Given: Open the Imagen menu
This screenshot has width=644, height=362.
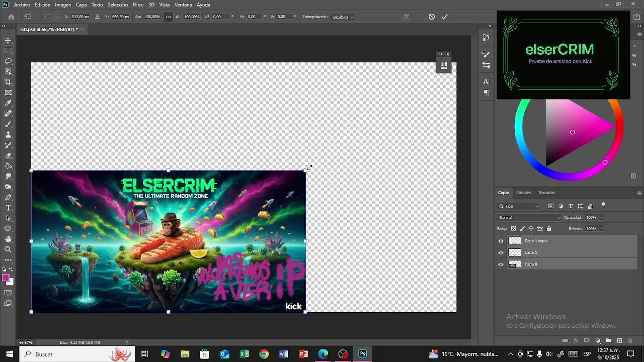Looking at the screenshot, I should 63,5.
